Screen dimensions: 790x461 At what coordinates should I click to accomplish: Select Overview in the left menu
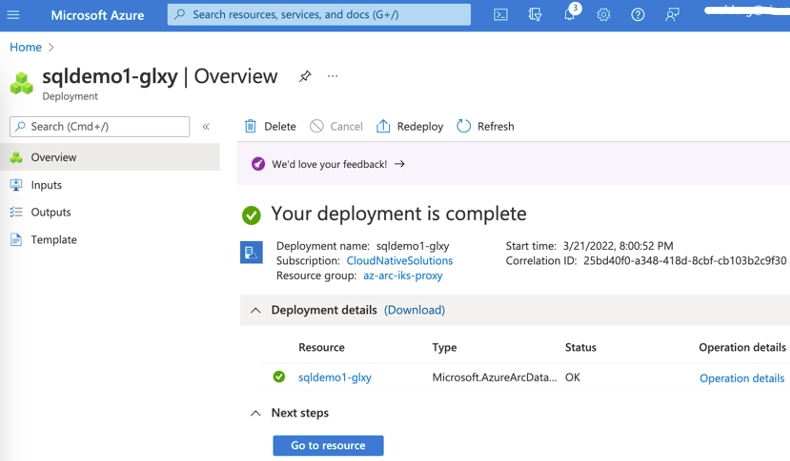coord(110,157)
